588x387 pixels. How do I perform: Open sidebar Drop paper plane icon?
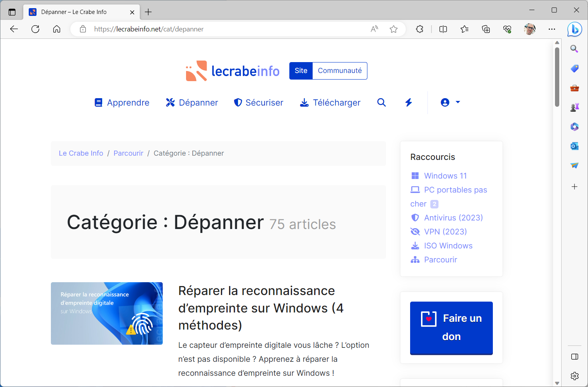point(574,165)
